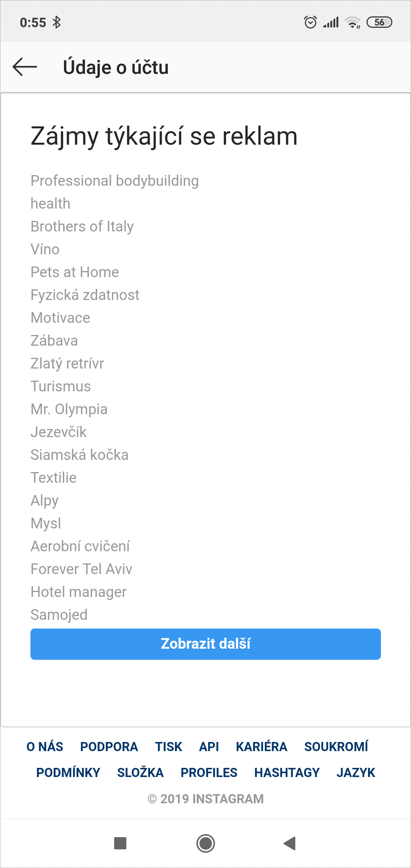Tap the alarm clock status icon
Screen dimensions: 411x868
(x=311, y=22)
